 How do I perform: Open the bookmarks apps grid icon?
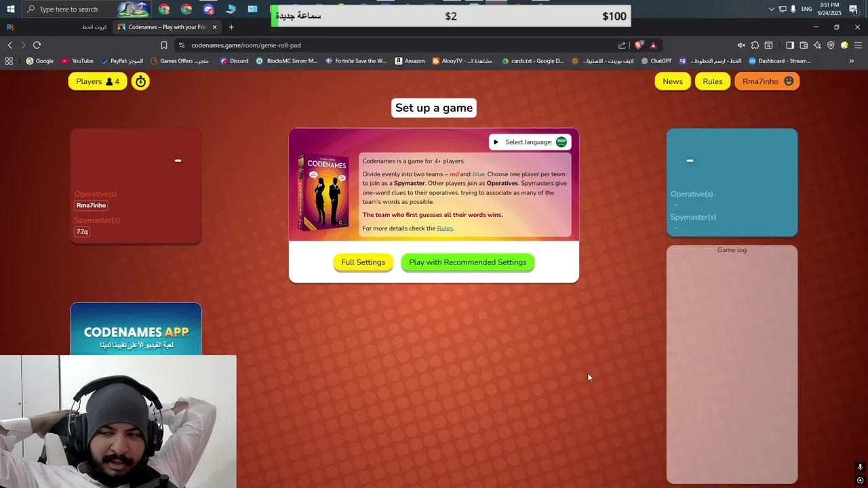point(9,61)
